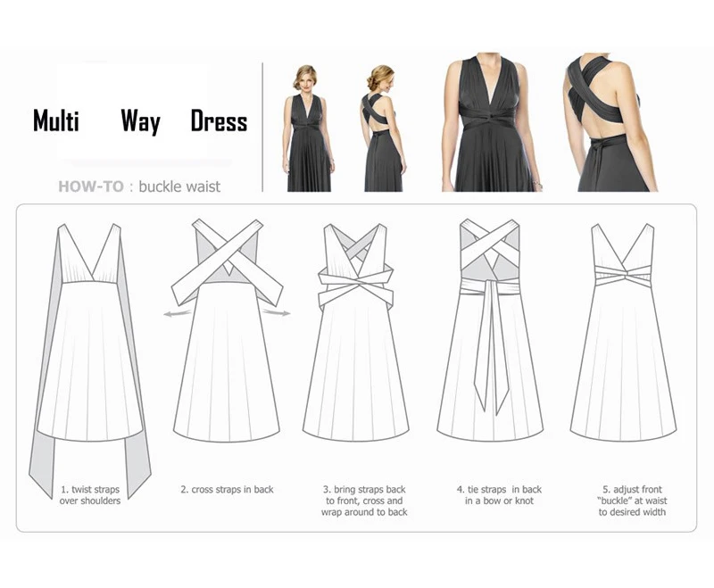Click the step 4 dress diagram with tied bow

point(490,330)
